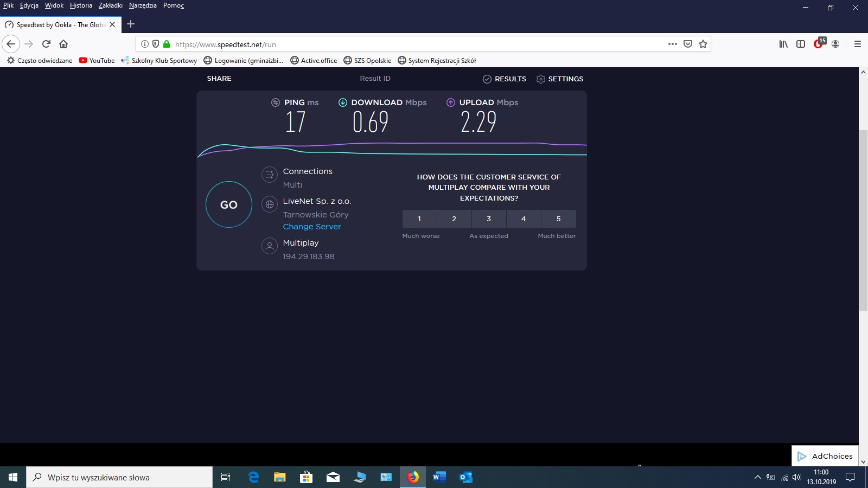The image size is (868, 488).
Task: Click the Connections icon
Action: coord(270,175)
